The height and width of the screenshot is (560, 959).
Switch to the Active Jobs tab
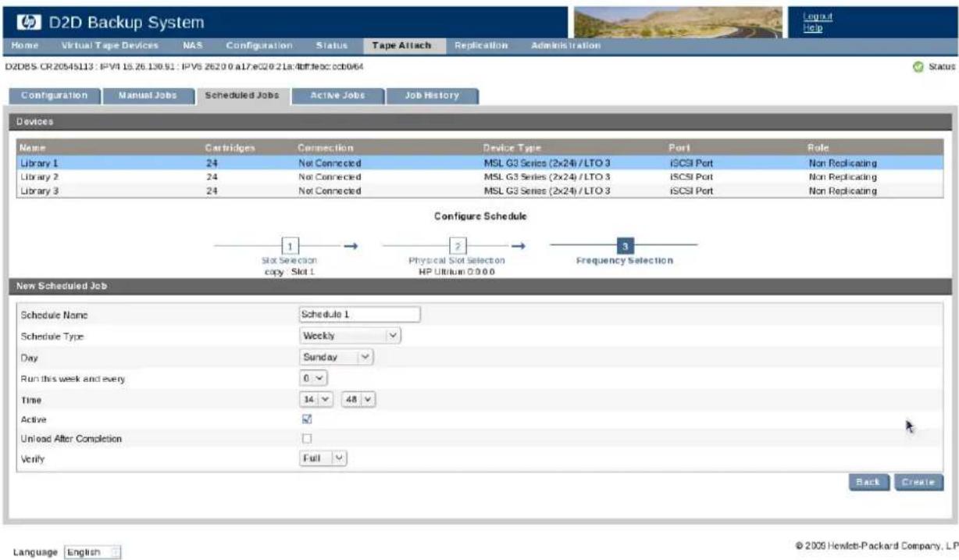[x=338, y=95]
